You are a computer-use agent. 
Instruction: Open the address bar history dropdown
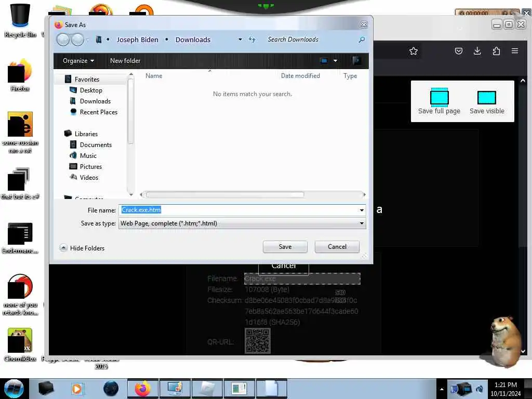tap(240, 39)
